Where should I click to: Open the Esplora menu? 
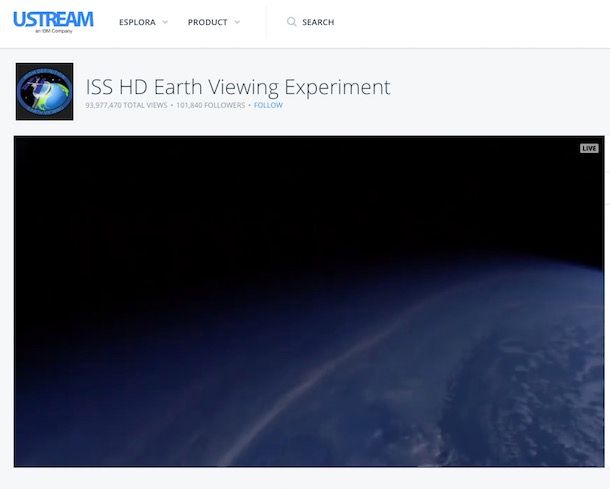click(x=137, y=22)
